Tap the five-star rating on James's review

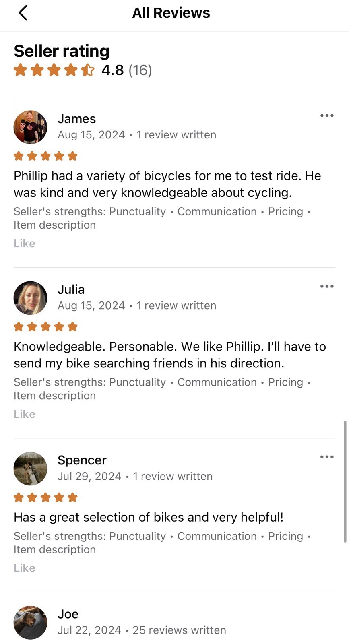(x=45, y=156)
